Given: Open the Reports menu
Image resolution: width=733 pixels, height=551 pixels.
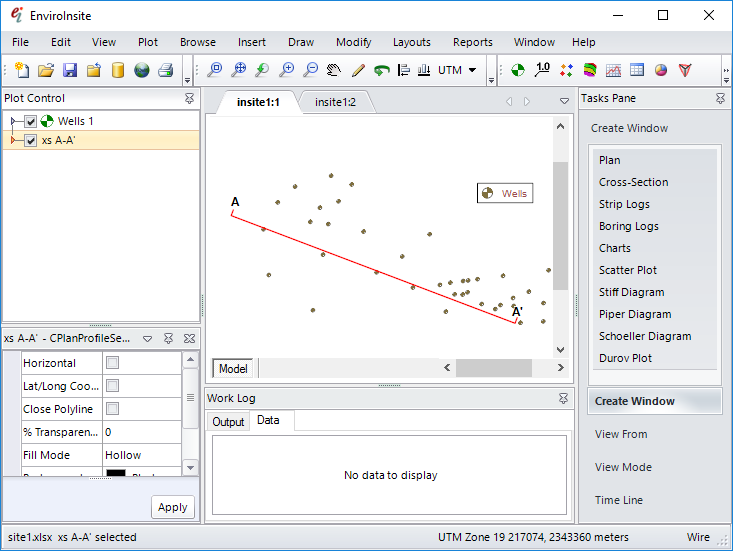Looking at the screenshot, I should tap(472, 42).
